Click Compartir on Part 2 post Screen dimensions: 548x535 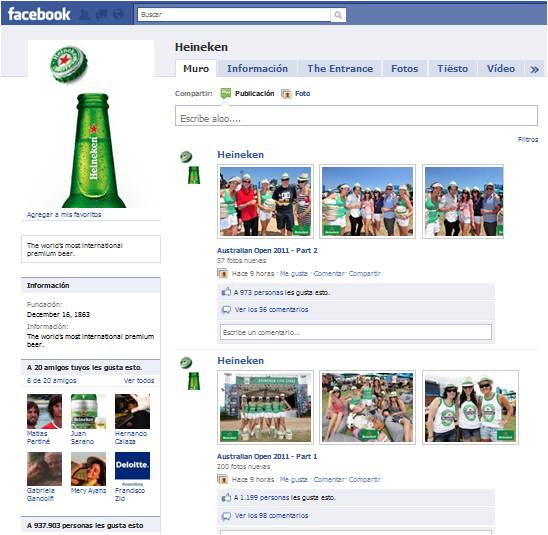click(365, 274)
